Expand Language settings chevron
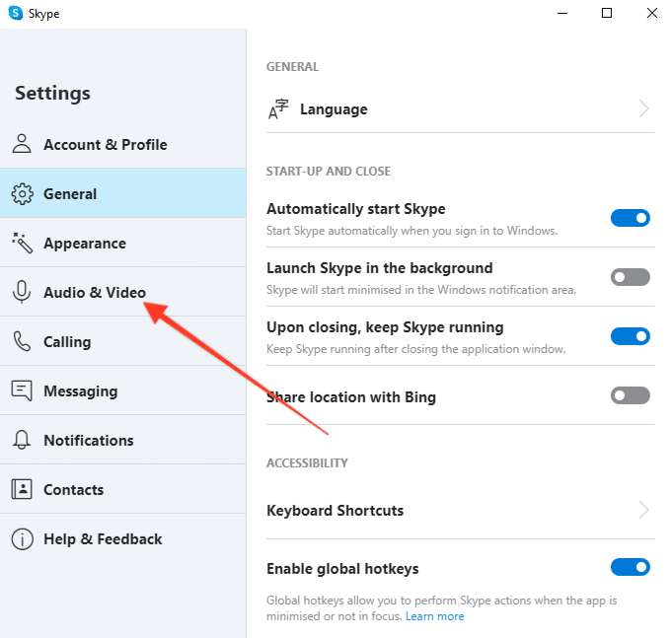This screenshot has width=672, height=638. coord(643,108)
